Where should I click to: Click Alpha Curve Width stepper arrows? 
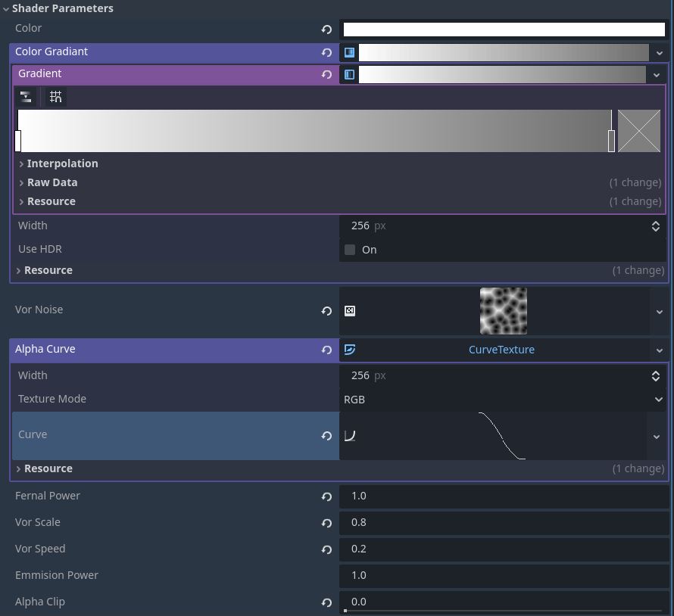(x=656, y=376)
